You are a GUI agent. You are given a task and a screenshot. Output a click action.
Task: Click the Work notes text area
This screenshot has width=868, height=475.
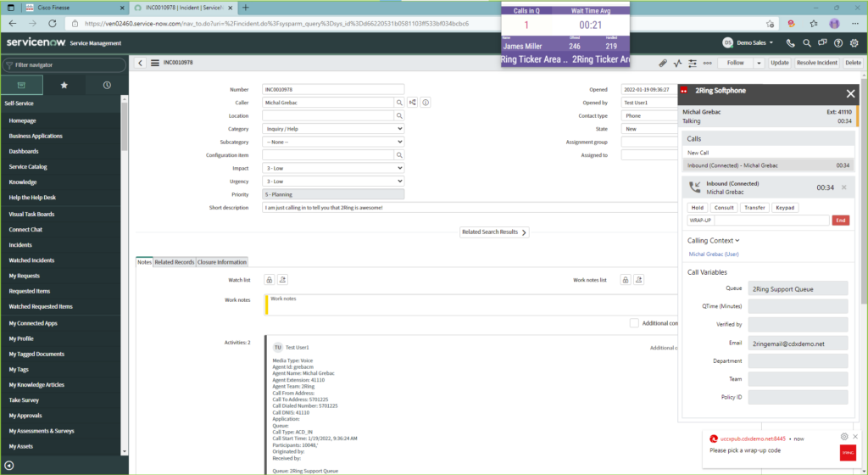[x=471, y=305]
